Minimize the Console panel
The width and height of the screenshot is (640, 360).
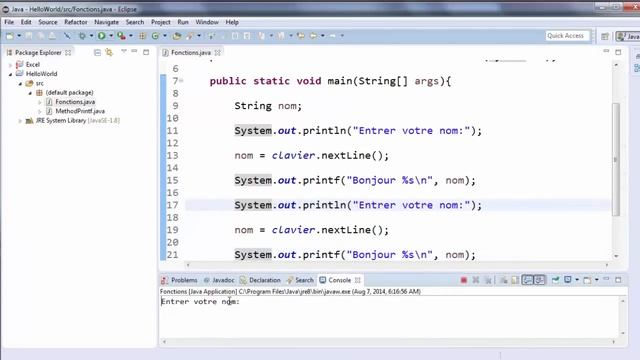pyautogui.click(x=606, y=279)
